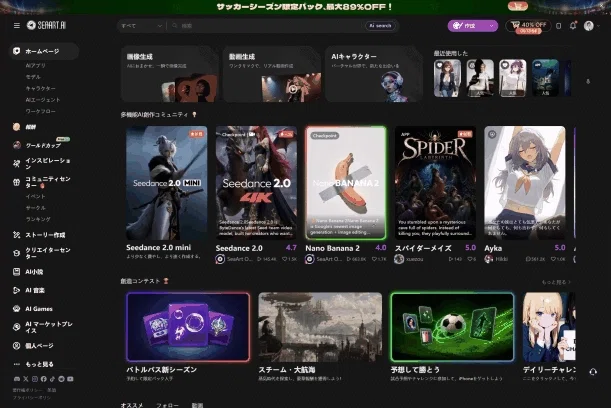The width and height of the screenshot is (611, 408).
Task: Open the first recently used character thumbnail
Action: (x=447, y=78)
